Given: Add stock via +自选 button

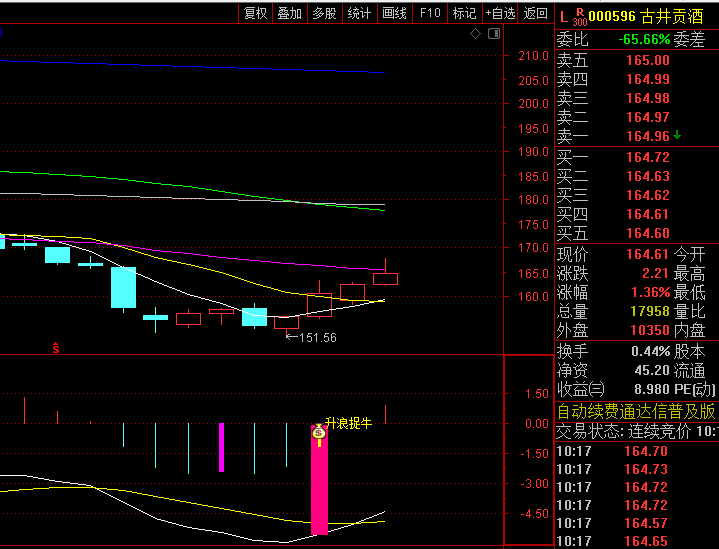Looking at the screenshot, I should point(500,13).
